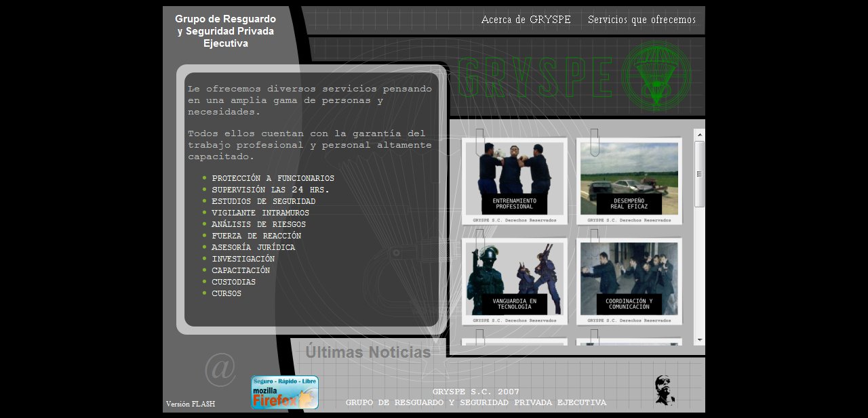Click the Grupo de Resguardo site title
Image resolution: width=868 pixels, height=418 pixels.
[226, 31]
